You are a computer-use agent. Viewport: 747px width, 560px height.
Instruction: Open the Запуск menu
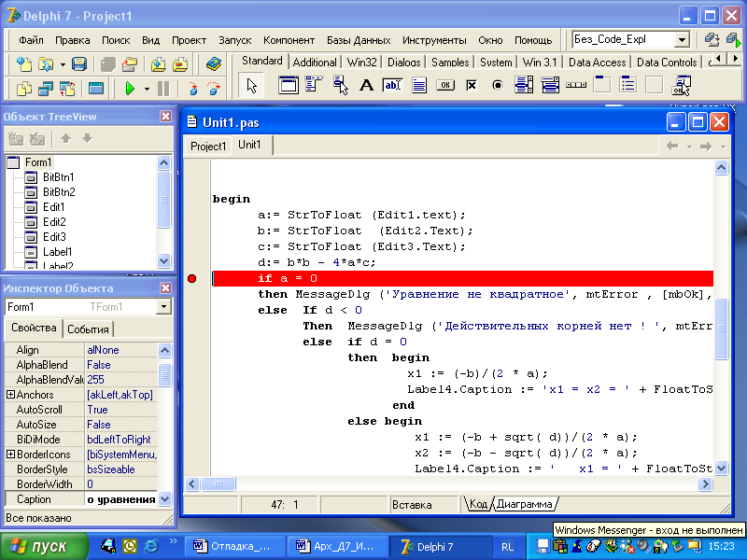point(235,40)
